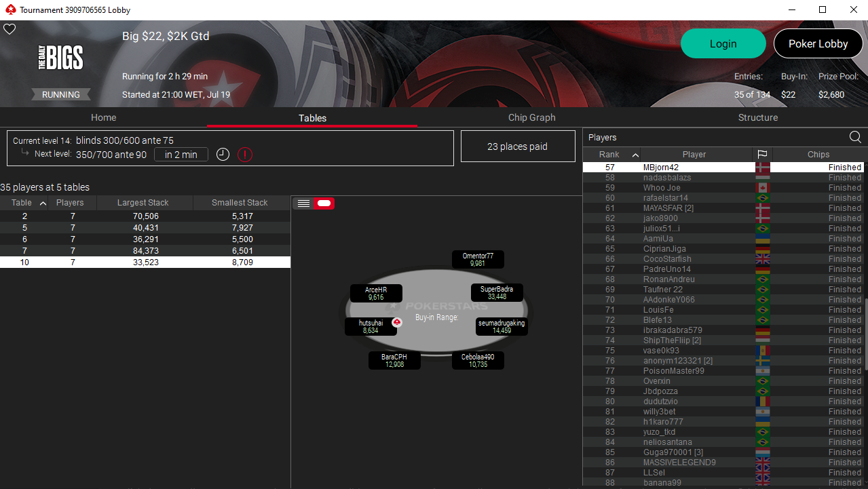Open the level clock icon
The height and width of the screenshot is (489, 868).
(223, 155)
